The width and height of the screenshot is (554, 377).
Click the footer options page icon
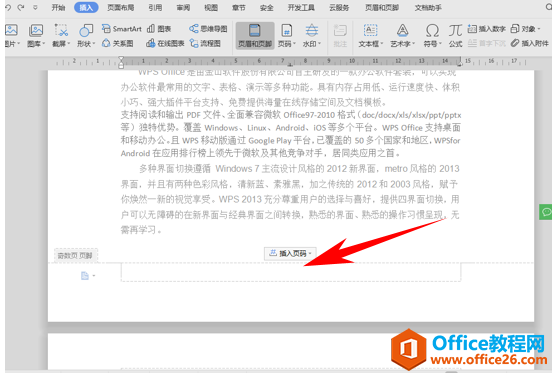point(85,276)
